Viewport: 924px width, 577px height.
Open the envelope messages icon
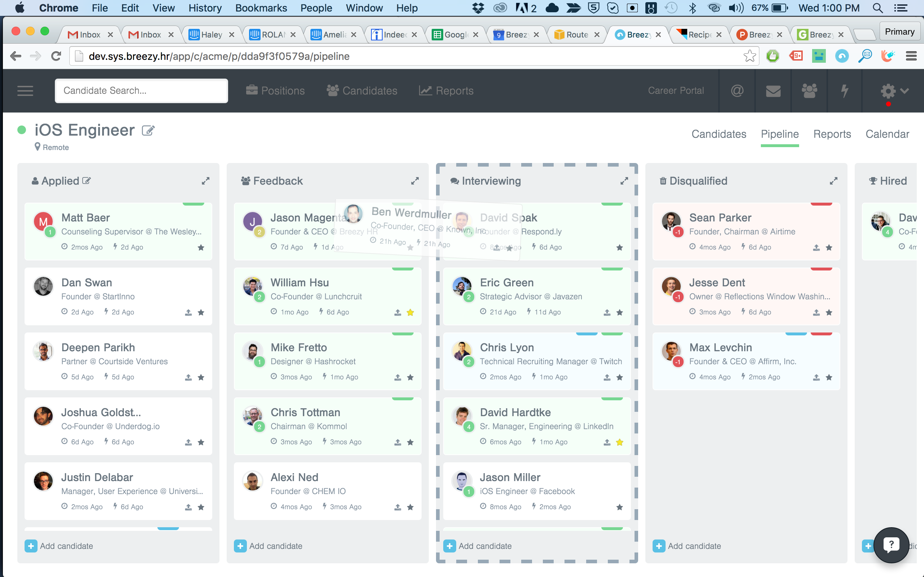click(773, 91)
